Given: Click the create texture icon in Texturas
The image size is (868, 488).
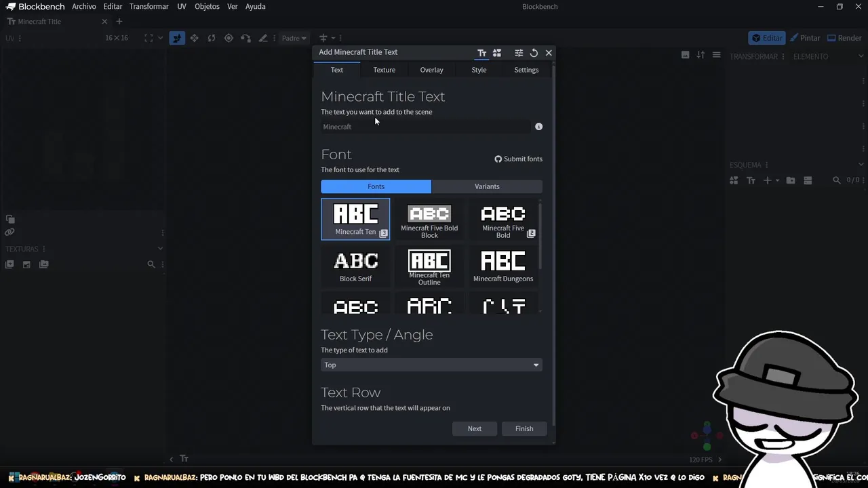Looking at the screenshot, I should (26, 264).
